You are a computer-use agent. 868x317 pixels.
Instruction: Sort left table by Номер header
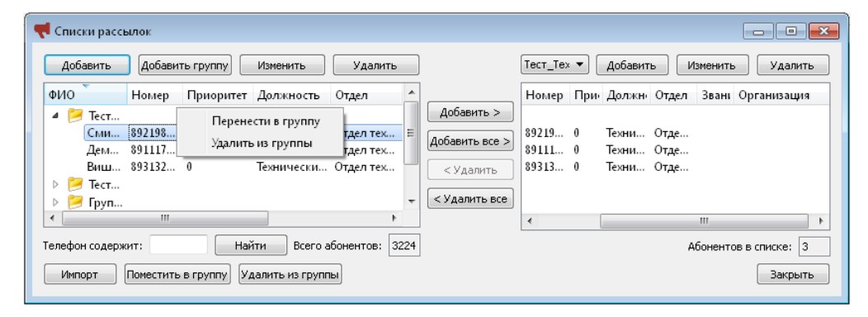(154, 95)
